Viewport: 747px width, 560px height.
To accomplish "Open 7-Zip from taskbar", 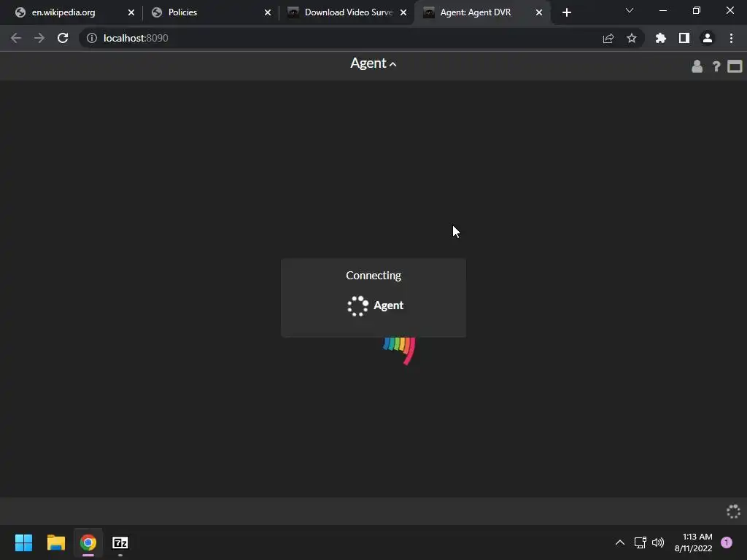I will (x=120, y=542).
